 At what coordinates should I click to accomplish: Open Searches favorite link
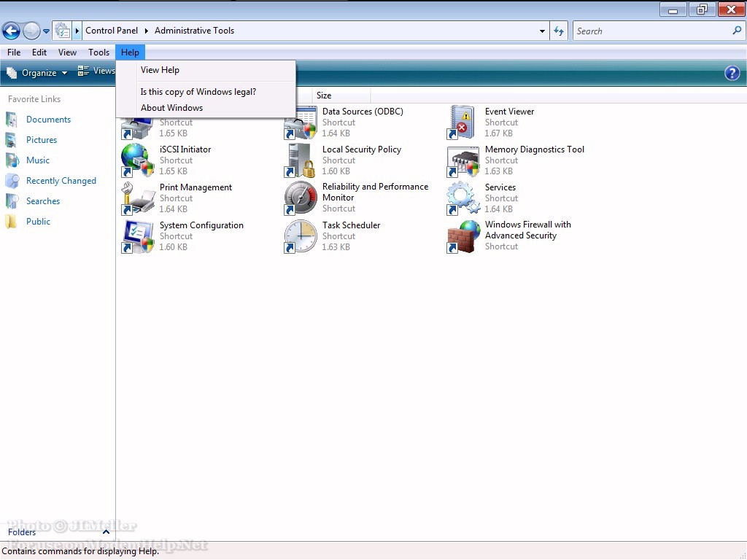tap(43, 201)
